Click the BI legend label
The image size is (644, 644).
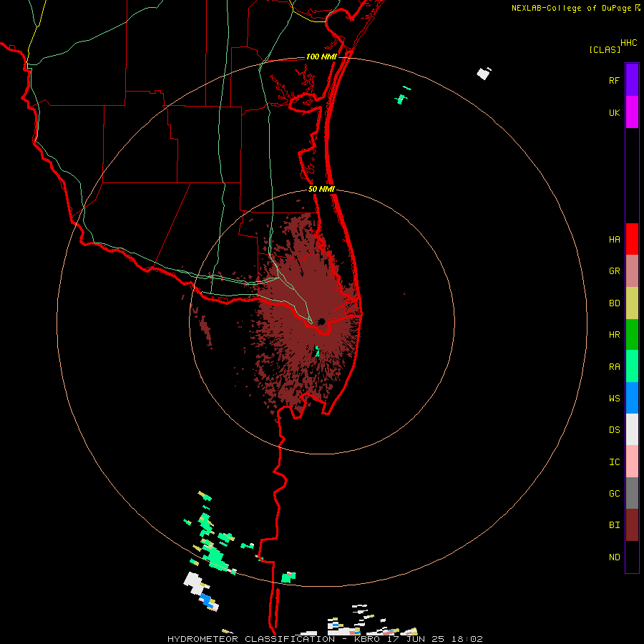point(614,525)
